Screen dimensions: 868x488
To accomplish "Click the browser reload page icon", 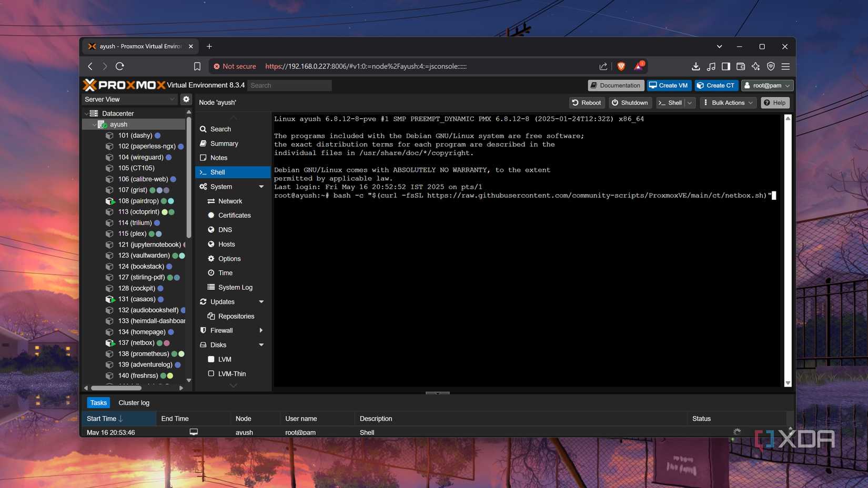I will (x=120, y=66).
